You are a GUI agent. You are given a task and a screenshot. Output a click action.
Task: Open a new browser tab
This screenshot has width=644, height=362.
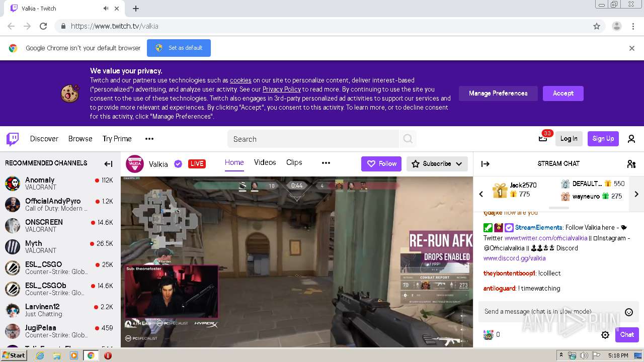tap(136, 9)
